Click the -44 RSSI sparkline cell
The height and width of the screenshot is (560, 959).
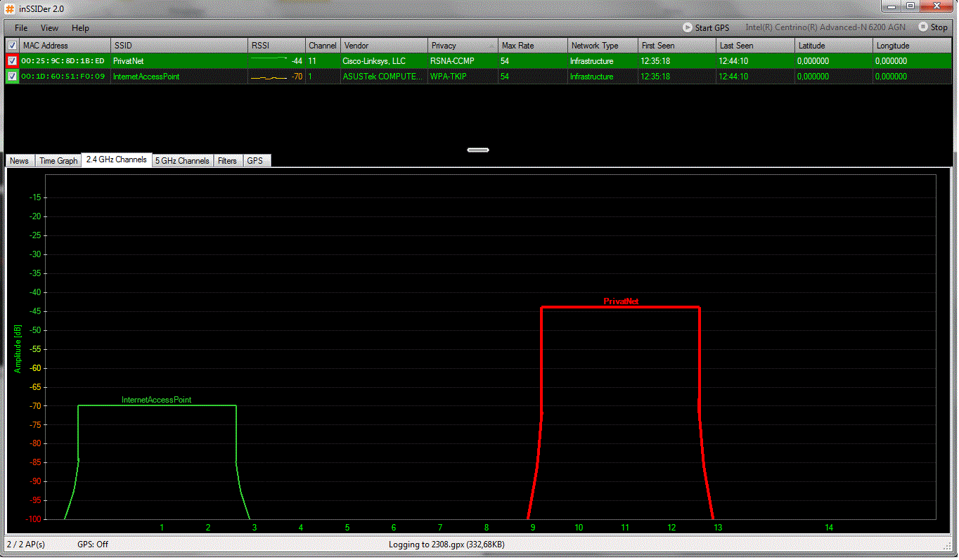[x=277, y=61]
